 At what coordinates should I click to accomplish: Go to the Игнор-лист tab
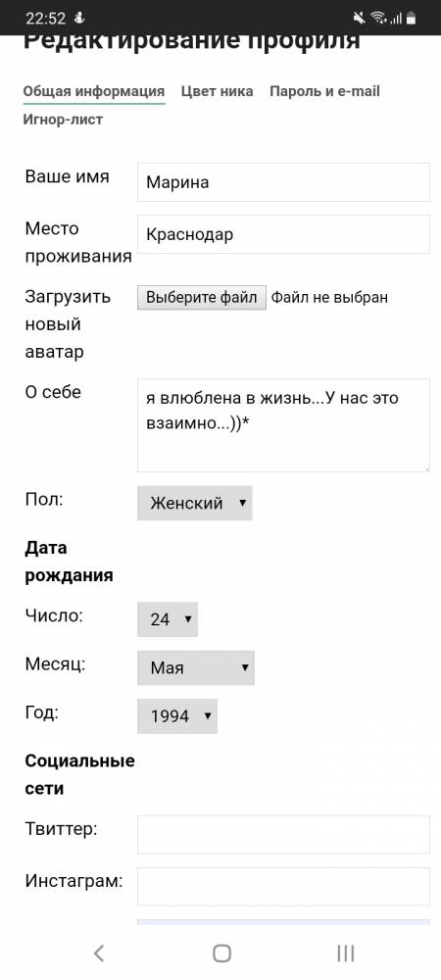point(63,120)
